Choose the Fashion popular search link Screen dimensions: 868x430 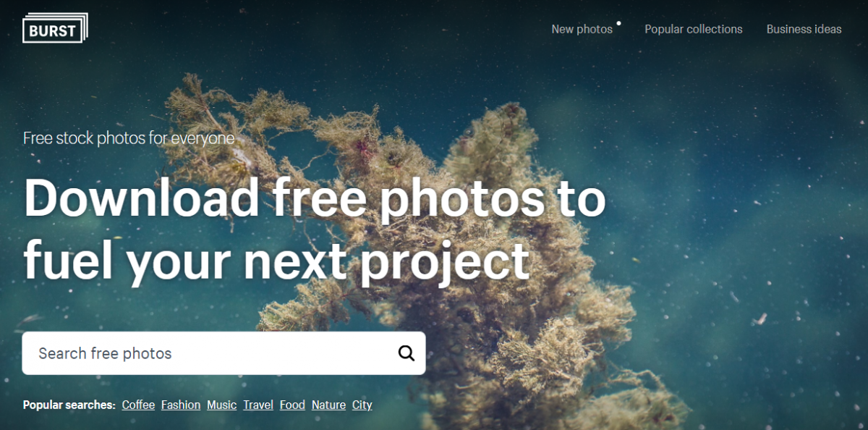click(181, 405)
